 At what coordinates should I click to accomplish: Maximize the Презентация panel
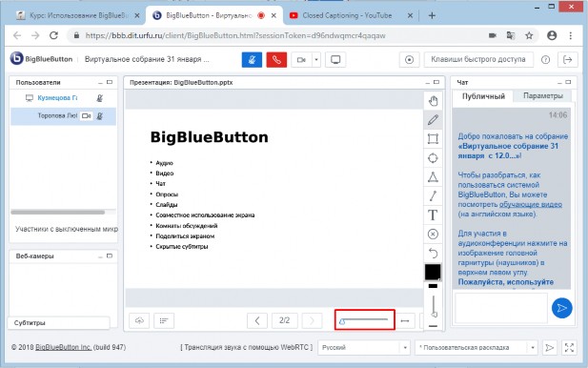pyautogui.click(x=436, y=82)
